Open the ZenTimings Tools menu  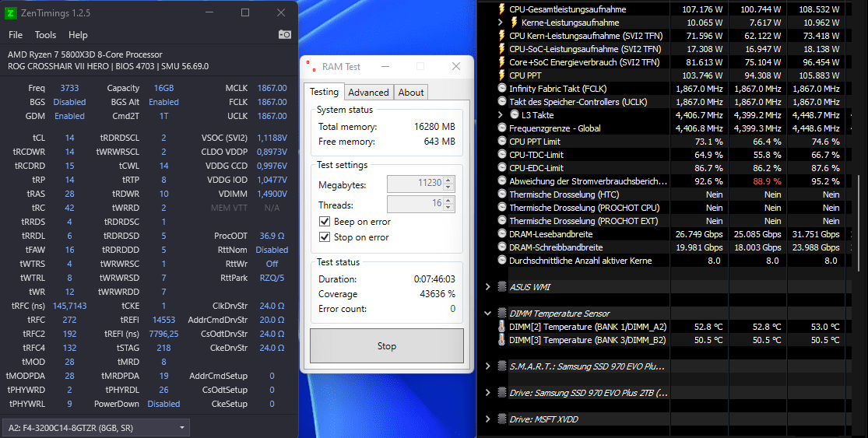click(45, 35)
